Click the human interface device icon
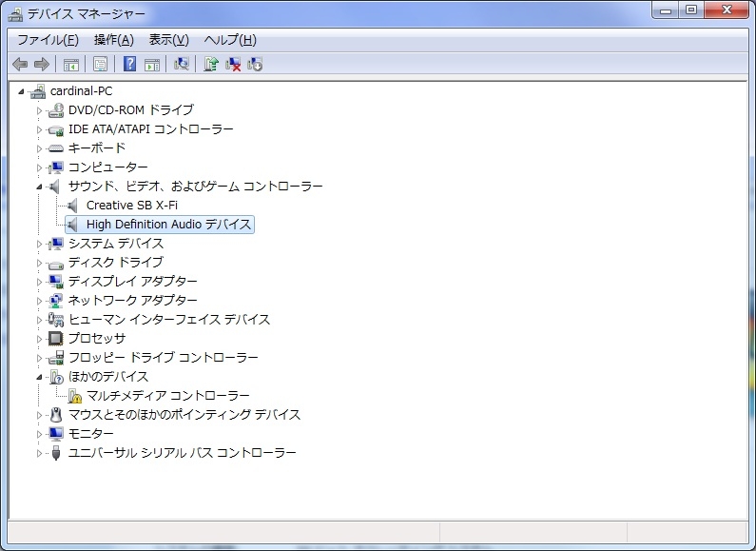The width and height of the screenshot is (756, 551). pos(55,320)
